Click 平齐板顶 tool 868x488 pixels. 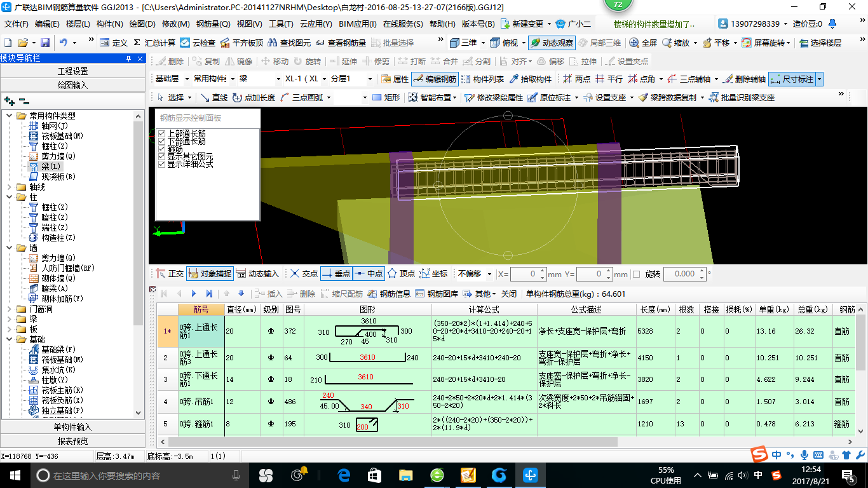(x=241, y=43)
